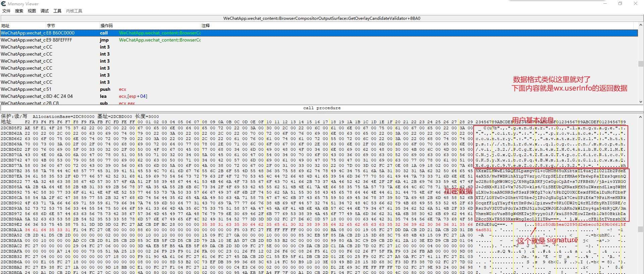The image size is (644, 274).
Task: Click the hex view scroll up arrow
Action: point(641,117)
